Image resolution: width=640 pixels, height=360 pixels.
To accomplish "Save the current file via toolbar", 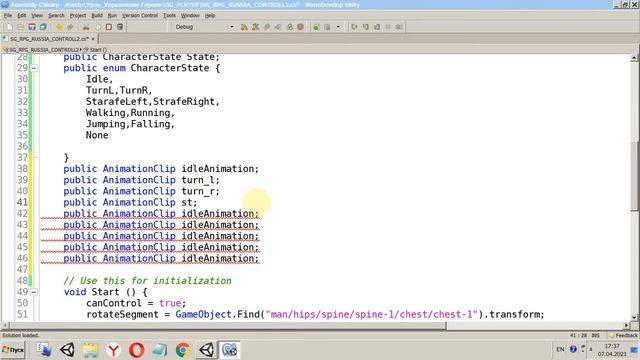I will pyautogui.click(x=32, y=27).
